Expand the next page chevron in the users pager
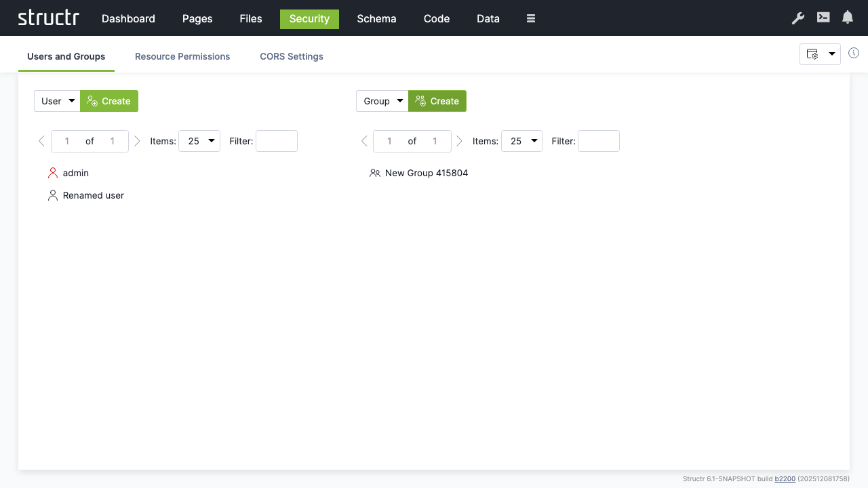This screenshot has width=868, height=488. tap(137, 141)
